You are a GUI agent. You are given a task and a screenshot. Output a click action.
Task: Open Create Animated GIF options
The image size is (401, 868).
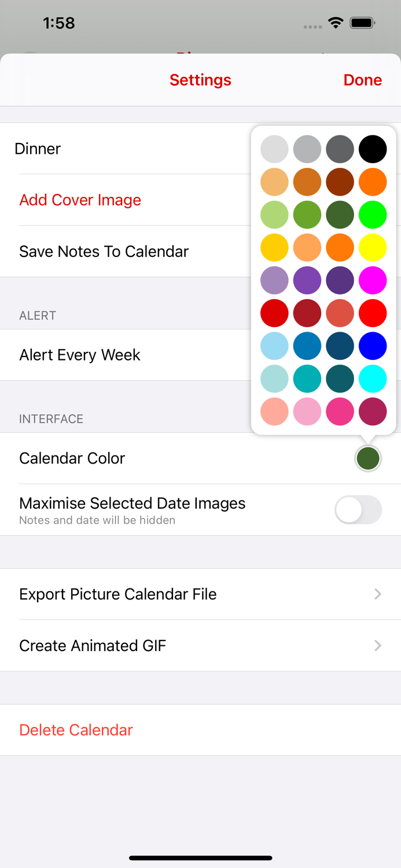click(201, 646)
